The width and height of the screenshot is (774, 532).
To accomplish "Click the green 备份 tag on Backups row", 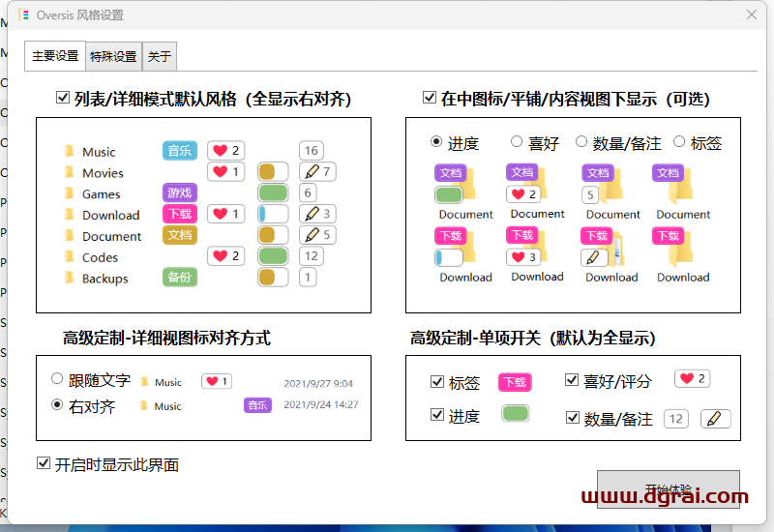I will [180, 277].
